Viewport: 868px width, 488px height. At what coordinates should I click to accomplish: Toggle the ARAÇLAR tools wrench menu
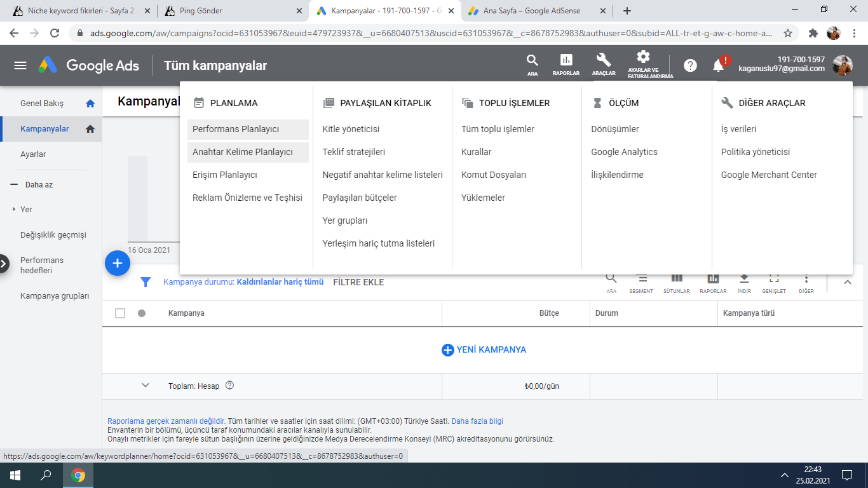(x=604, y=65)
